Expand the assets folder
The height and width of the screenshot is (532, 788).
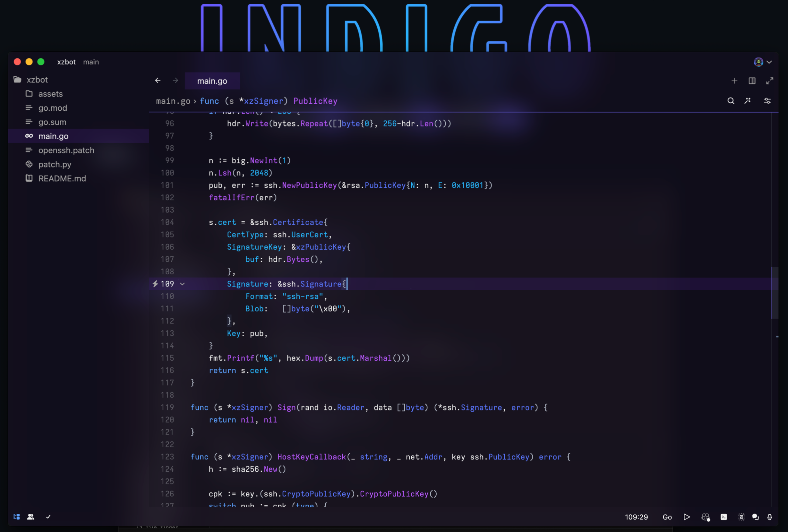coord(50,94)
